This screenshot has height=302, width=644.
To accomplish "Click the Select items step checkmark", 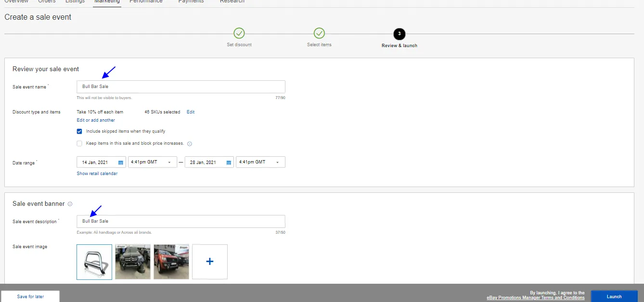I will click(x=319, y=34).
